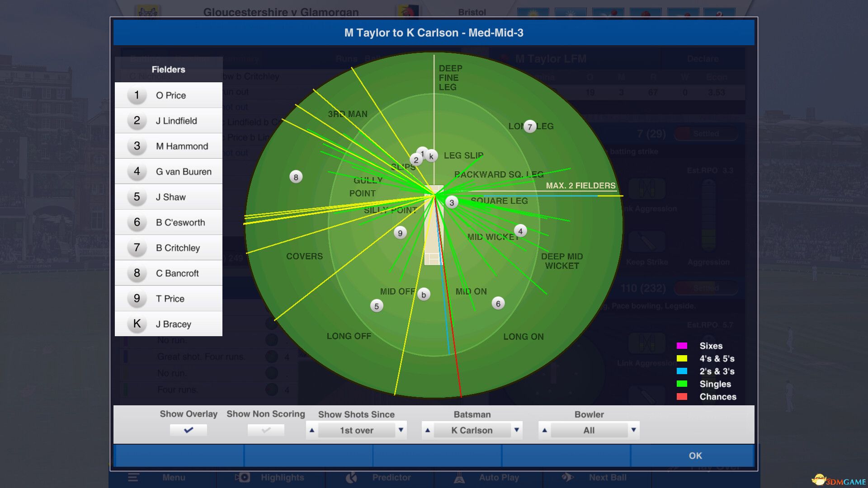The width and height of the screenshot is (868, 488).
Task: Open the Batsman dropdown showing K Carlson
Action: pos(471,430)
